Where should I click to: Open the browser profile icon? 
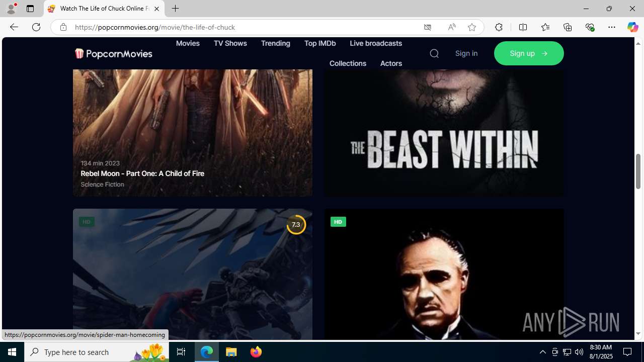click(x=11, y=9)
